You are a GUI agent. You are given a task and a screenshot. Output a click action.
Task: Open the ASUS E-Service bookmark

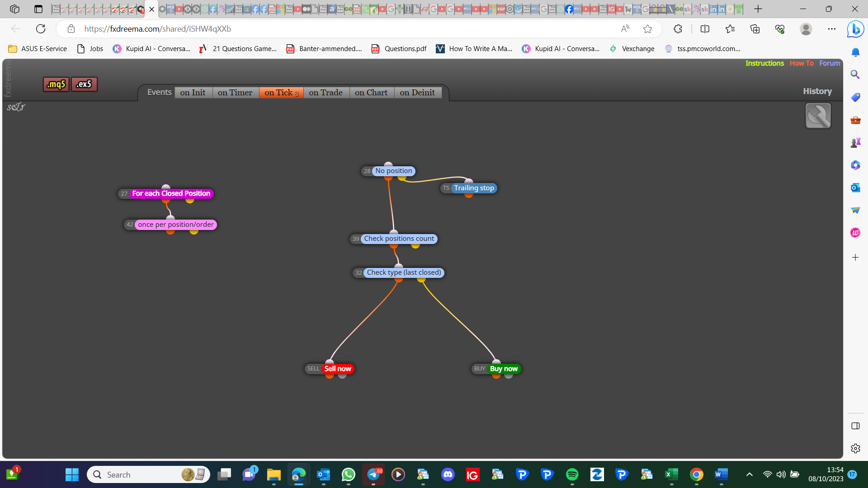38,49
